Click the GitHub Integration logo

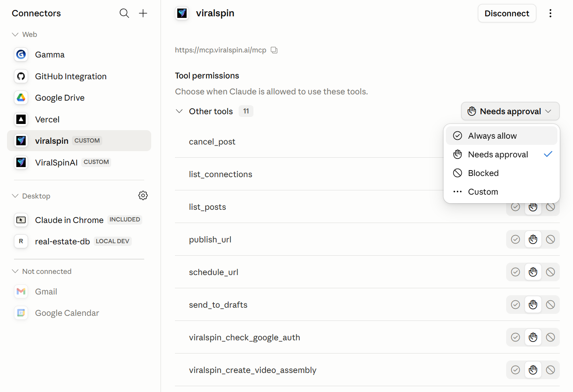21,76
